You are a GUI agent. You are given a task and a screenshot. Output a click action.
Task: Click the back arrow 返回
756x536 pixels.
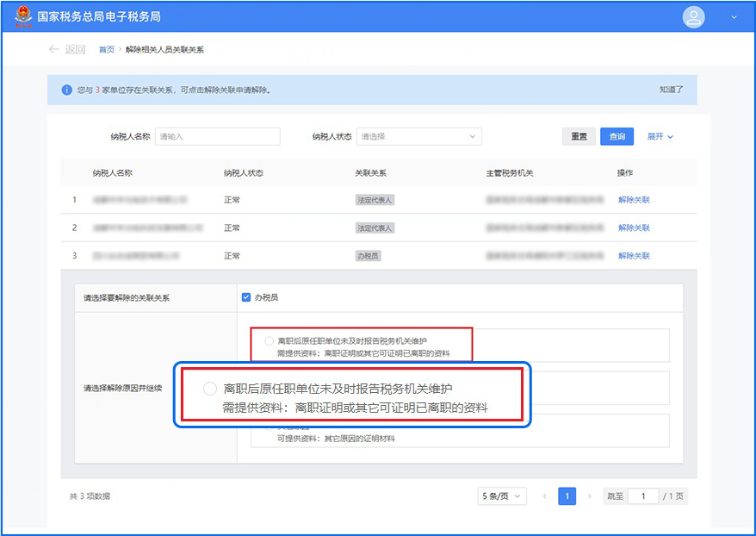67,50
